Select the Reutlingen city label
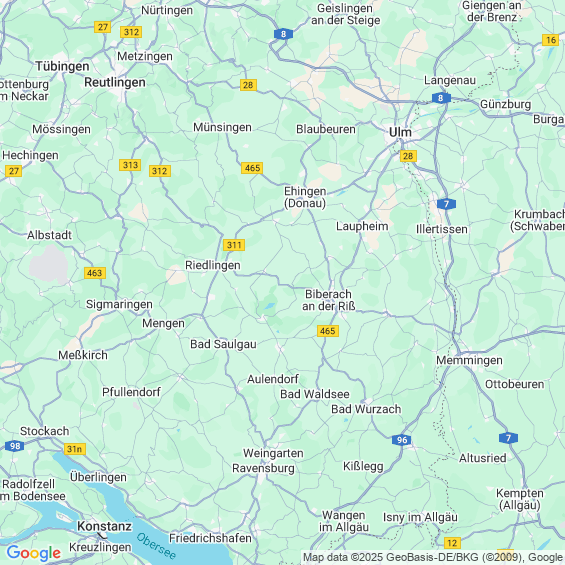This screenshot has height=565, width=565. click(115, 82)
